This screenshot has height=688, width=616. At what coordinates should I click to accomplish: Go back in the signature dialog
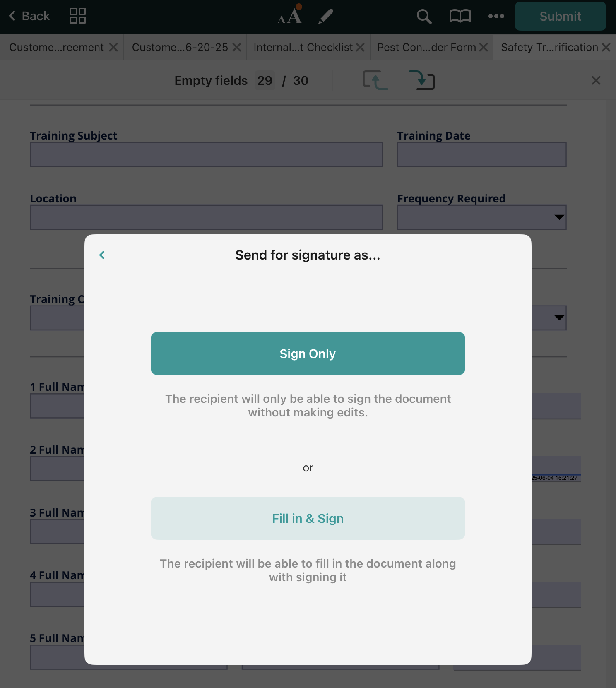pyautogui.click(x=102, y=255)
